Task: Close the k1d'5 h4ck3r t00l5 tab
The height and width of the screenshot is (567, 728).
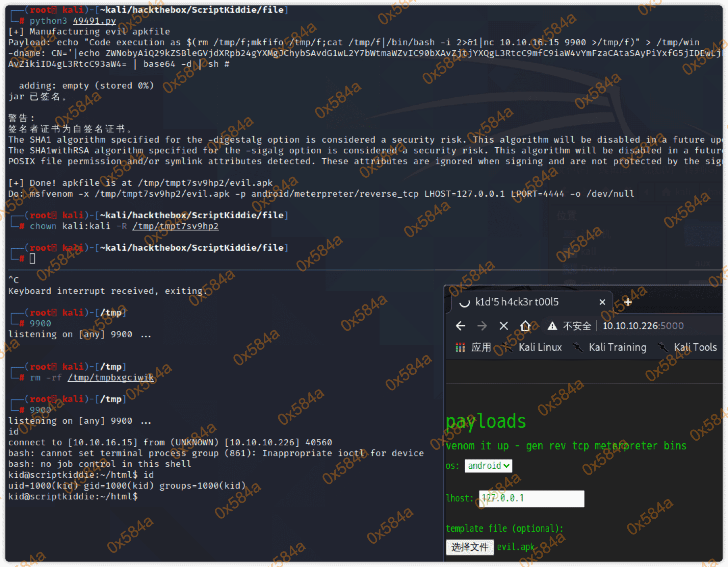Action: (602, 302)
